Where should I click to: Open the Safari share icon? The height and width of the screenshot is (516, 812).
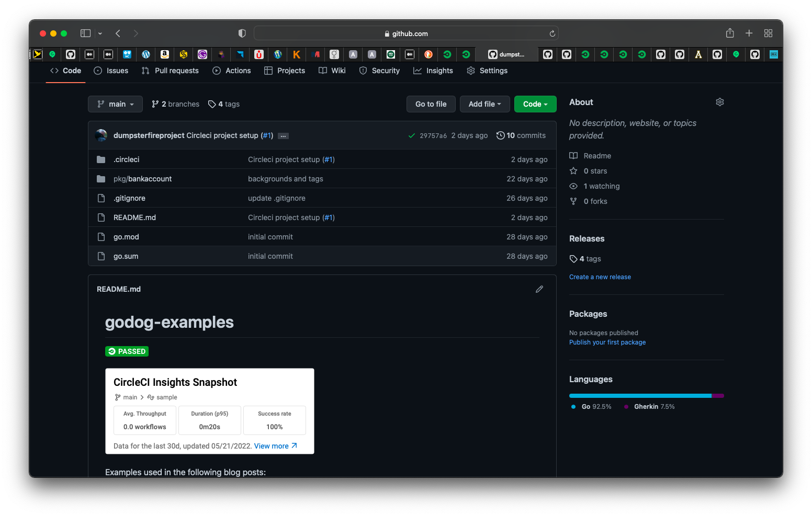click(x=730, y=33)
